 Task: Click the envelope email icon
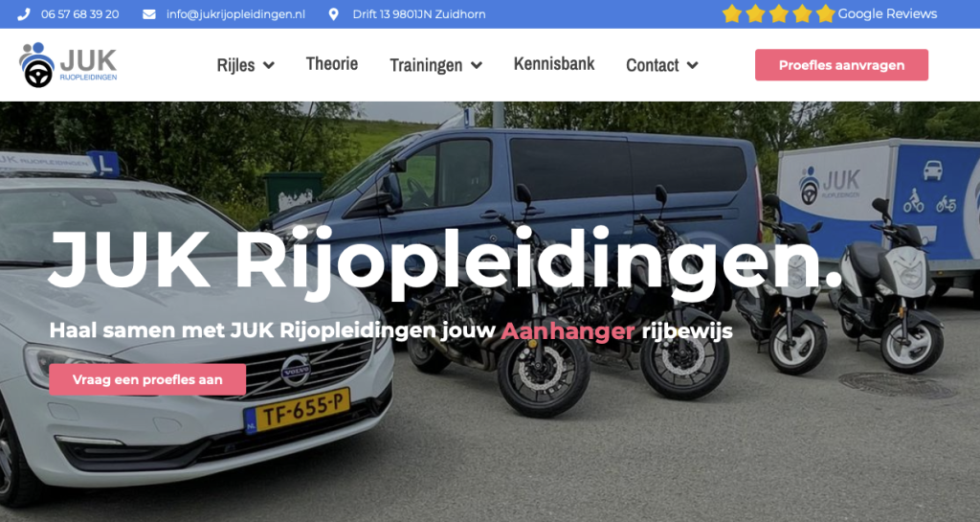tap(148, 14)
